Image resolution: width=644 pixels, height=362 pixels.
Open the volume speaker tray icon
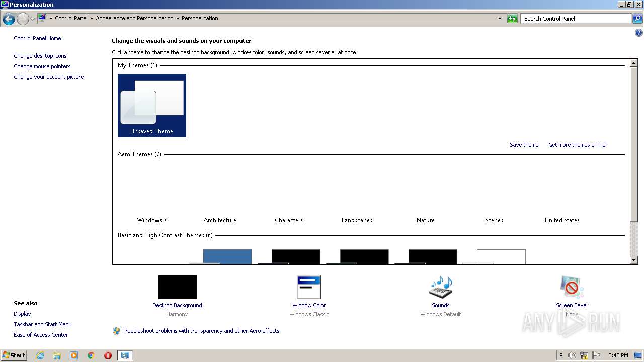coord(572,355)
